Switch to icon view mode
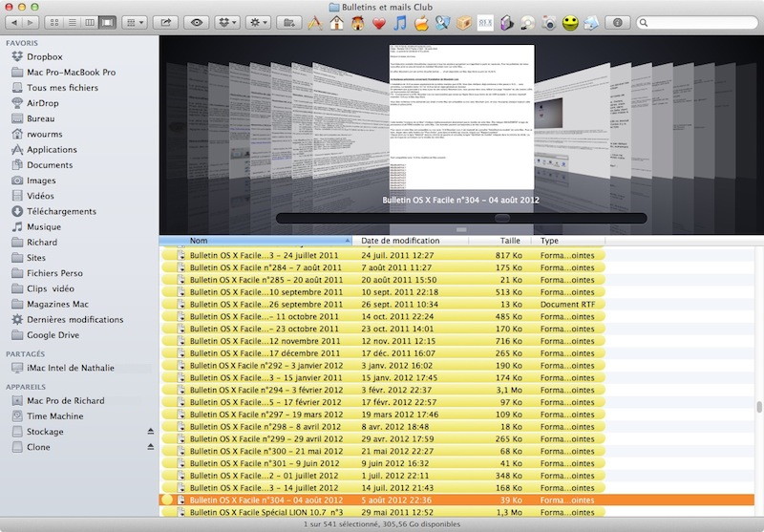Image resolution: width=764 pixels, height=532 pixels. pyautogui.click(x=54, y=22)
